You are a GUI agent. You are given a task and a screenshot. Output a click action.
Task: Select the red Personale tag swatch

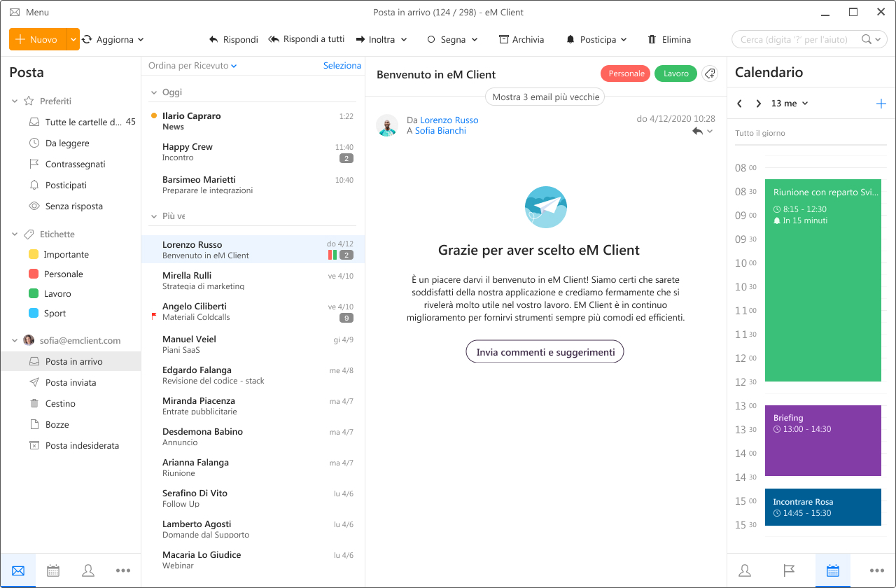click(34, 274)
